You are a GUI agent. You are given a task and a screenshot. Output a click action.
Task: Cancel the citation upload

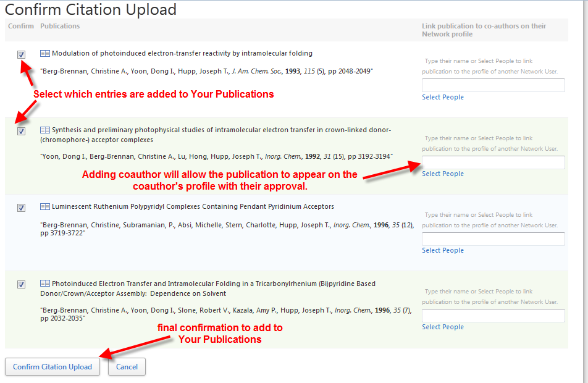click(x=127, y=366)
